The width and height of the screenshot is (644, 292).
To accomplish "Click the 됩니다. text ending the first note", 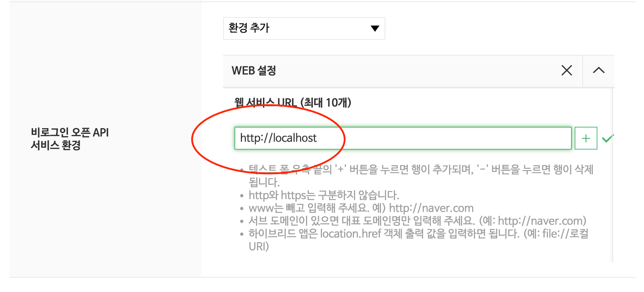I will coord(264,182).
